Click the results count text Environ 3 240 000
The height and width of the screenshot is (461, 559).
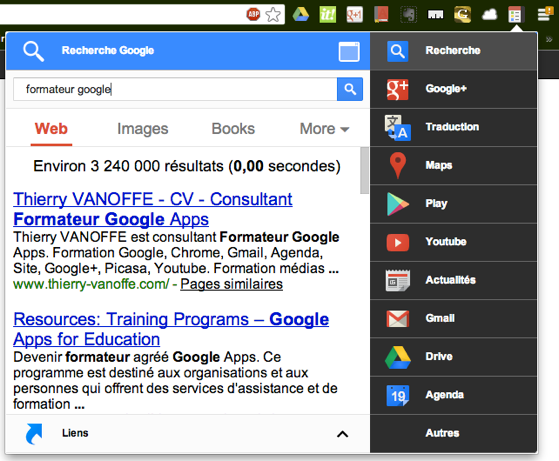187,167
